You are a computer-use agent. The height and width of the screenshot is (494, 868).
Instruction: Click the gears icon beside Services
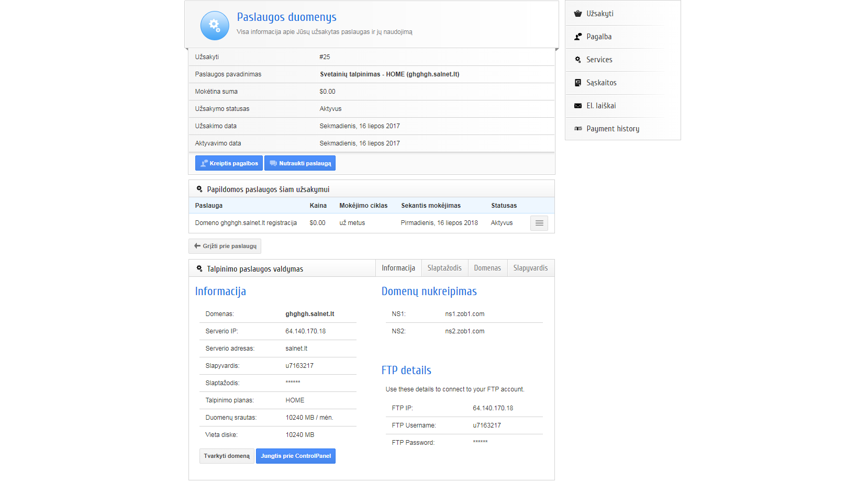pos(578,60)
